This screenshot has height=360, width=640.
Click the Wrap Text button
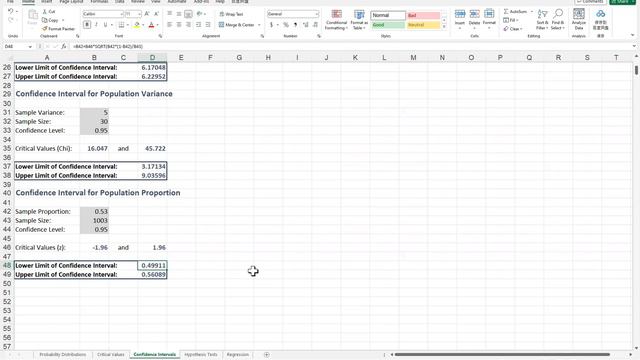click(231, 14)
